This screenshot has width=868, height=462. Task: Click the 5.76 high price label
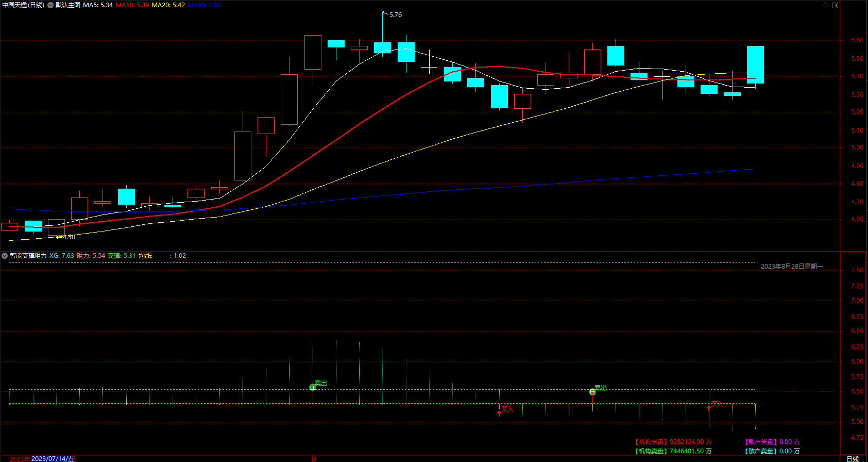(396, 15)
